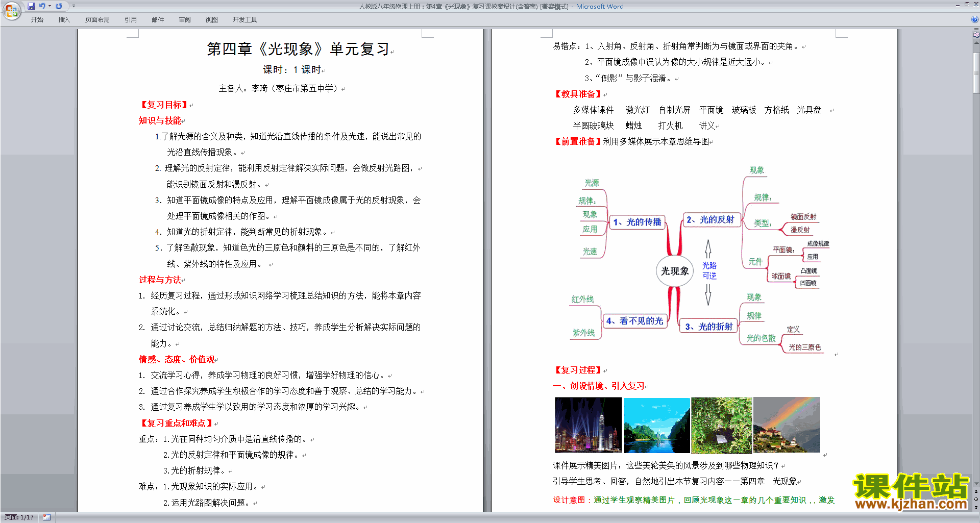Open Word Help question mark icon
980x523 pixels.
coord(975,20)
